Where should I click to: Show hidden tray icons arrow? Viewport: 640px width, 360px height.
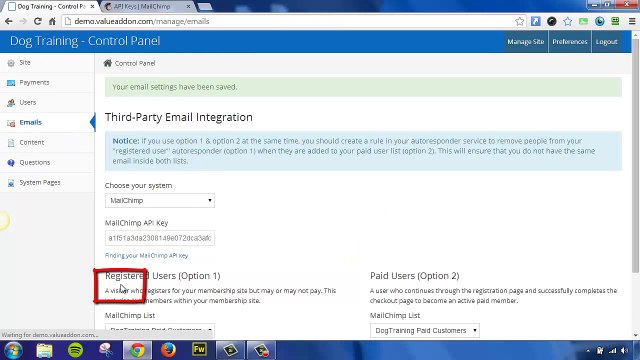[588, 351]
